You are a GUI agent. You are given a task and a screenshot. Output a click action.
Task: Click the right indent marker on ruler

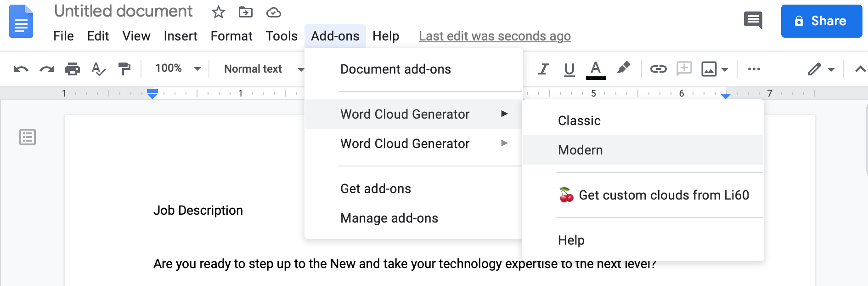726,96
